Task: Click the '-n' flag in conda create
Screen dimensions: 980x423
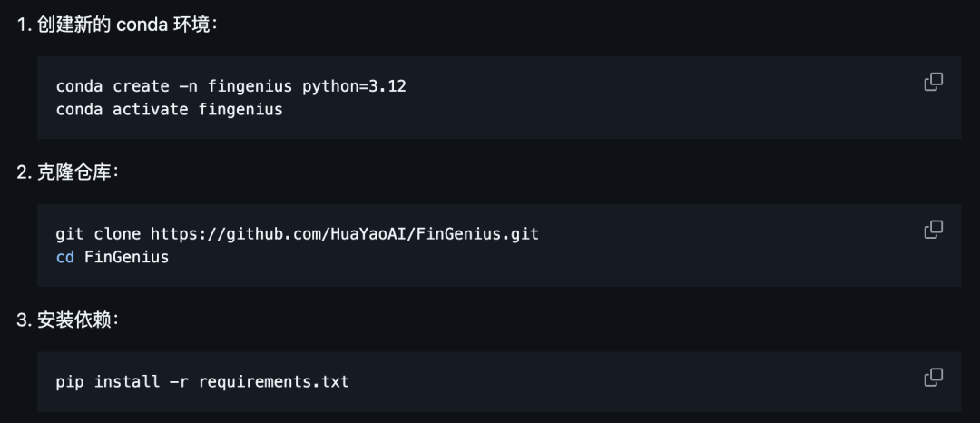Action: coord(188,86)
